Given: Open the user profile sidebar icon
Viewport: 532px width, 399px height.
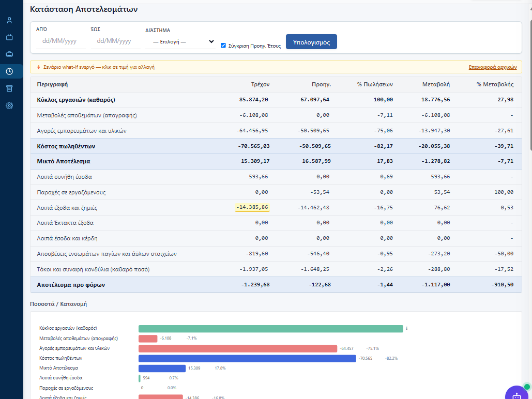Looking at the screenshot, I should click(x=9, y=20).
